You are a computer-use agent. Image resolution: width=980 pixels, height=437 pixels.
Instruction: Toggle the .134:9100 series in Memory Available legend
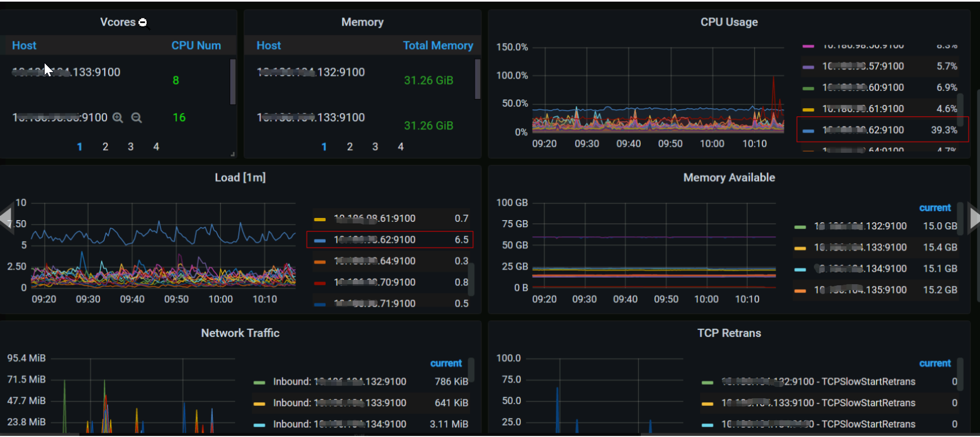[x=860, y=269]
